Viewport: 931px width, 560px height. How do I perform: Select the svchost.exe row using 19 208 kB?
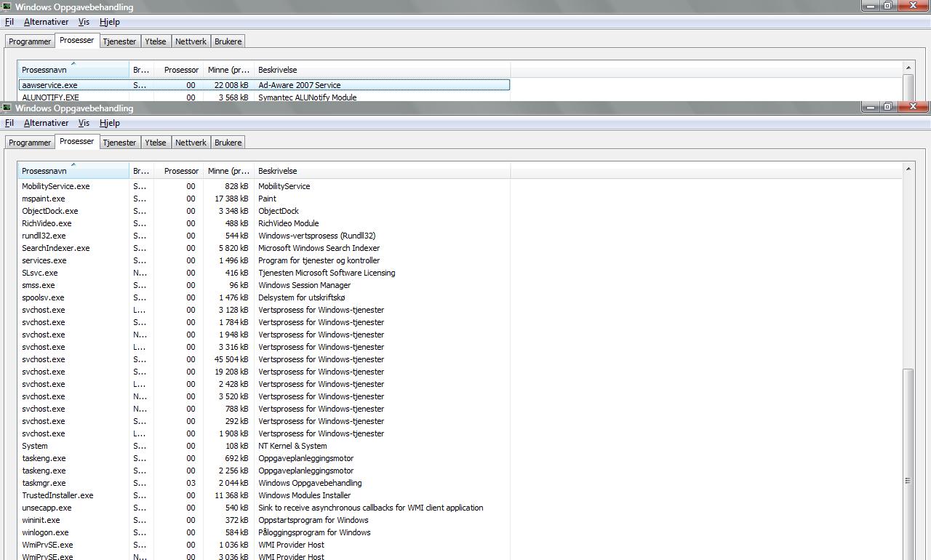pyautogui.click(x=264, y=372)
